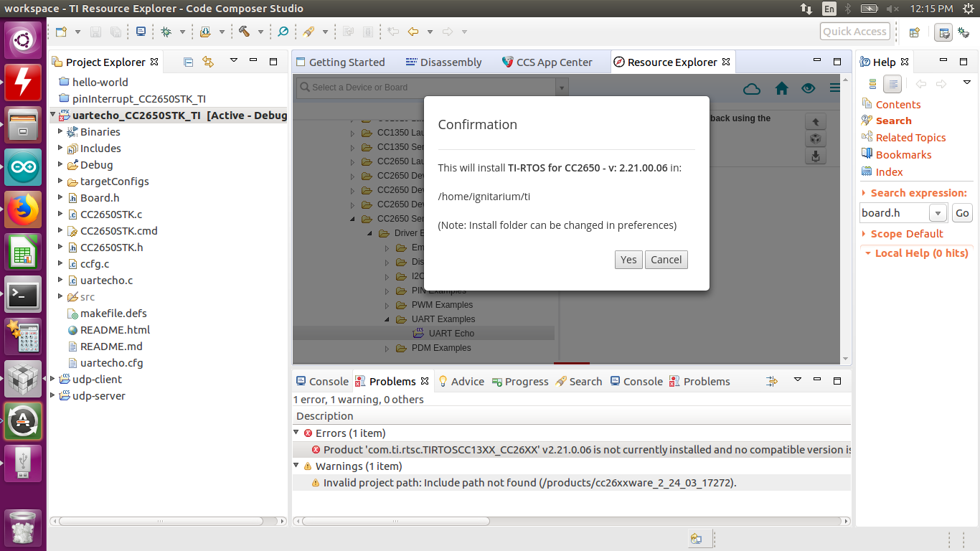The height and width of the screenshot is (551, 980).
Task: Click the magnifier search toolbar icon
Action: (283, 32)
